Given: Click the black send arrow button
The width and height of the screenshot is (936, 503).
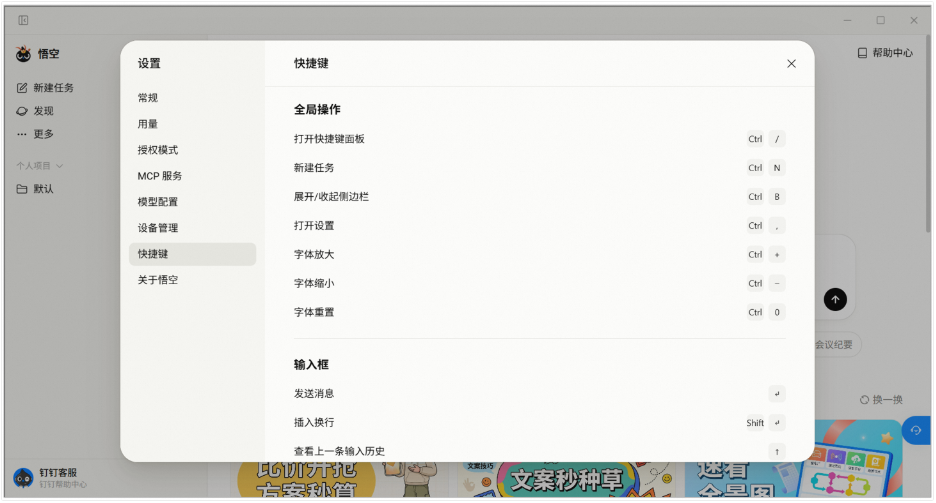Looking at the screenshot, I should pyautogui.click(x=835, y=300).
